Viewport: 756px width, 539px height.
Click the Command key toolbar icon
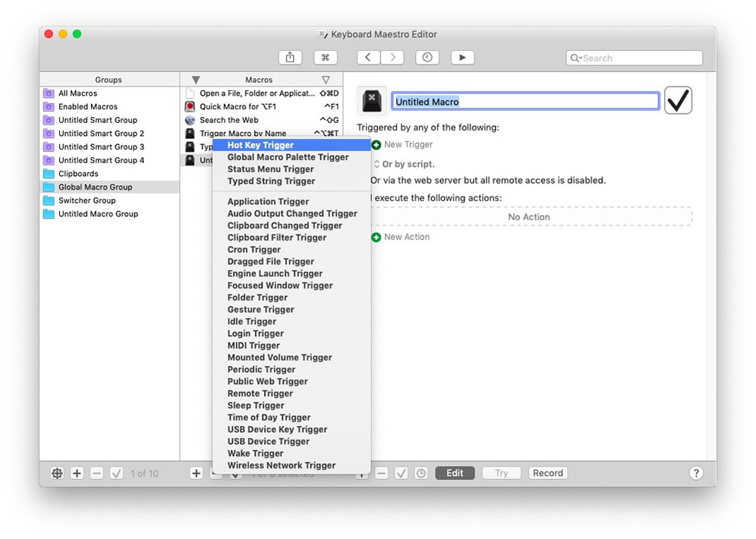(x=326, y=58)
